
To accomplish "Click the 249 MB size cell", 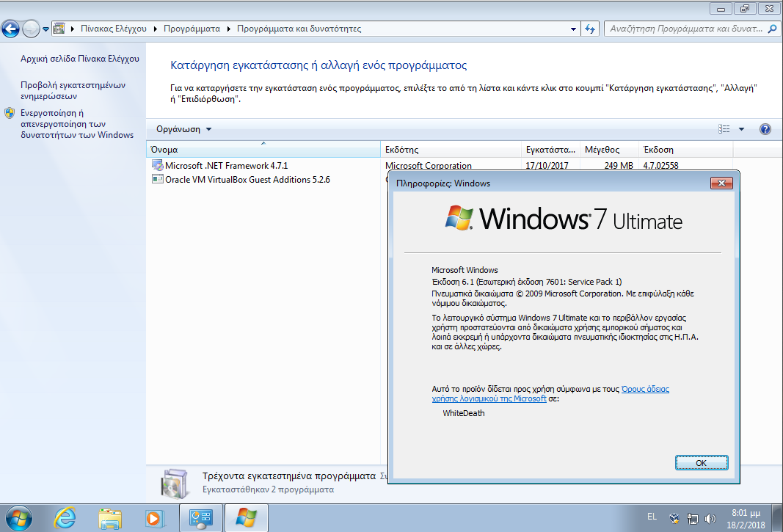I will click(x=619, y=165).
